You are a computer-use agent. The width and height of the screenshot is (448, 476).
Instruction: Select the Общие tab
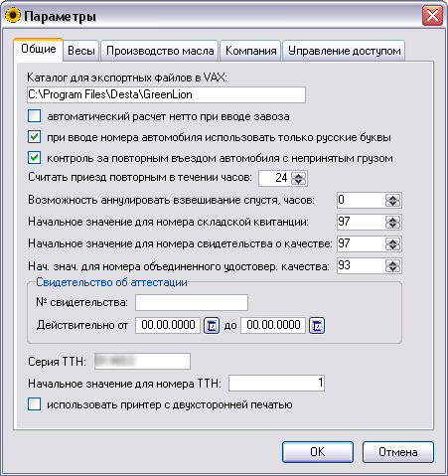coord(39,50)
